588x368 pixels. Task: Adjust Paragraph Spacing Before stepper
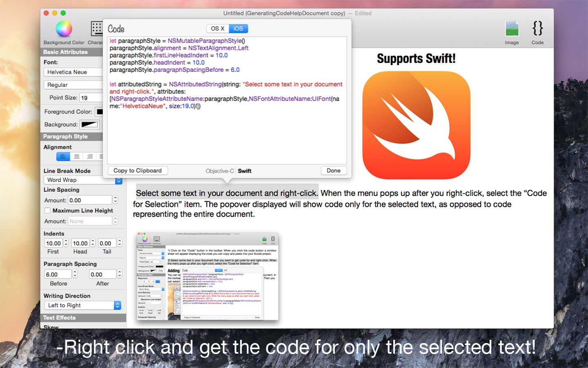coord(76,274)
